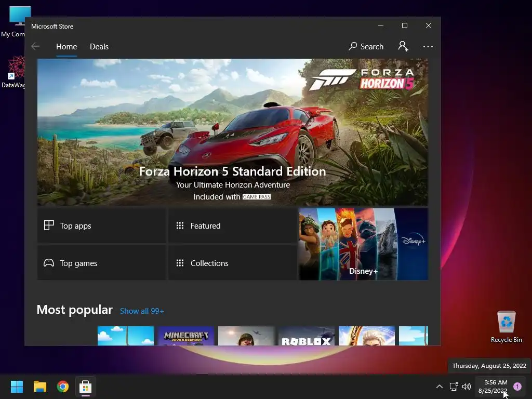Select the Recycle Bin desktop icon

pos(506,327)
